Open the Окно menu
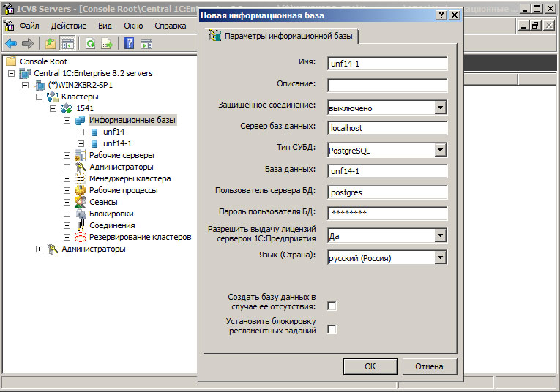 click(x=133, y=26)
